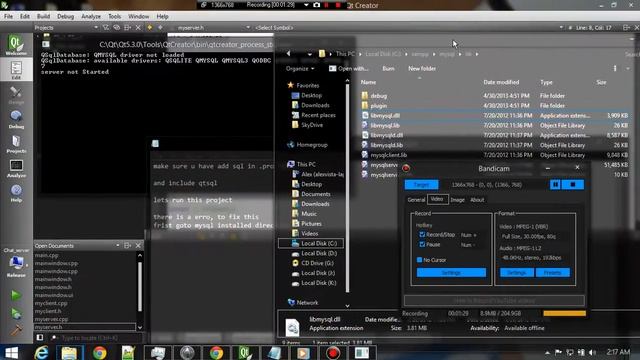640x360 pixels.
Task: Open the File menu
Action: (8, 16)
